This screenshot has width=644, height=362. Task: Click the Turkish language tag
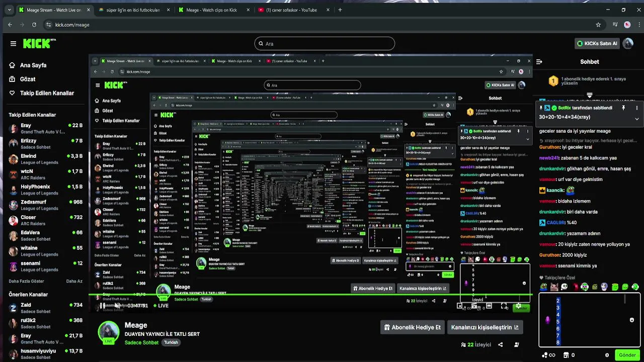[171, 342]
